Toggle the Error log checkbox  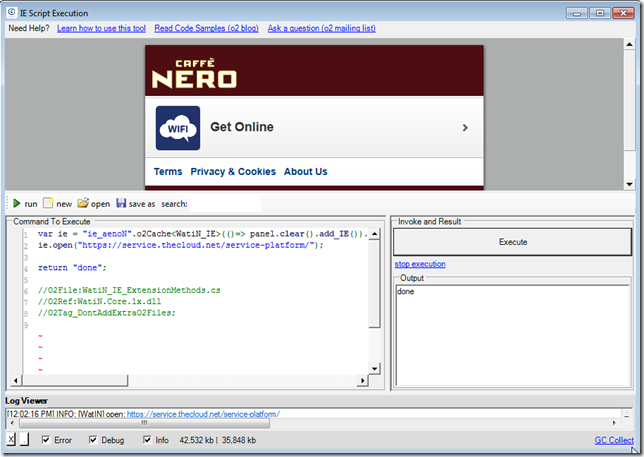(x=46, y=439)
